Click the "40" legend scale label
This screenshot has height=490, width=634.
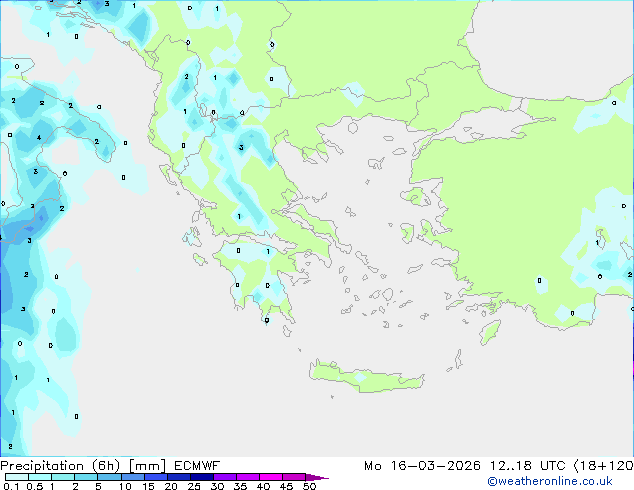(x=263, y=486)
